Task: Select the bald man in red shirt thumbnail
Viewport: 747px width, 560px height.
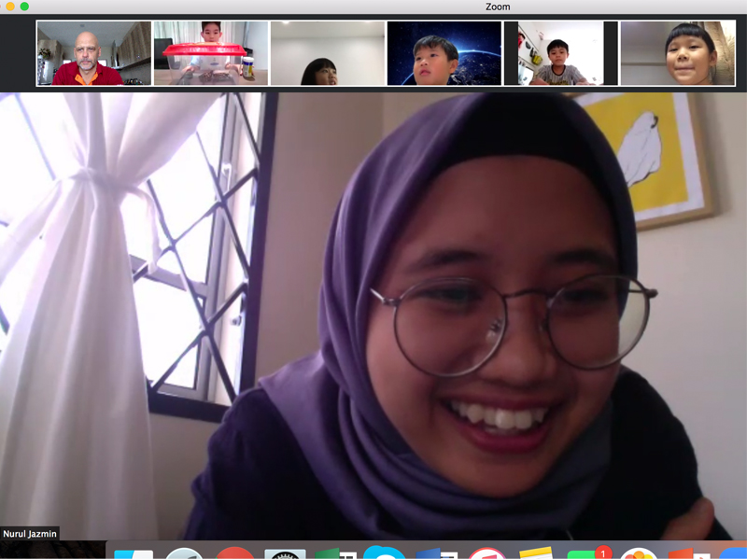Action: (x=94, y=53)
